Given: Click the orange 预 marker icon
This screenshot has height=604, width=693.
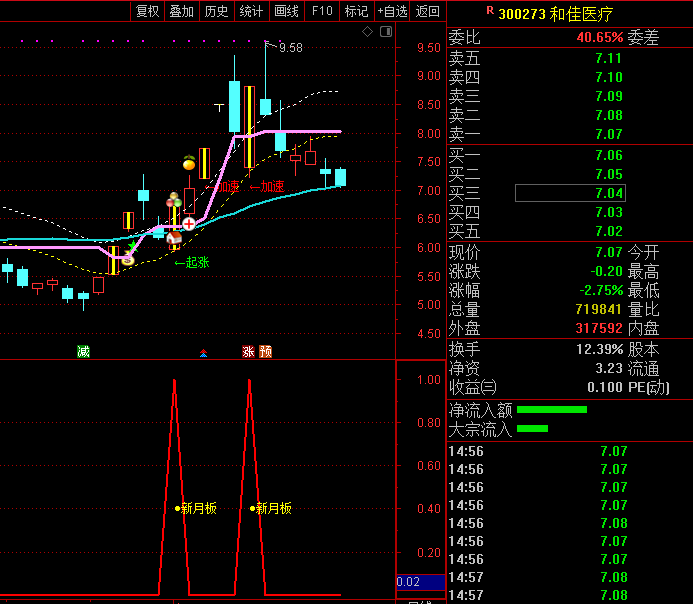Looking at the screenshot, I should pyautogui.click(x=265, y=351).
